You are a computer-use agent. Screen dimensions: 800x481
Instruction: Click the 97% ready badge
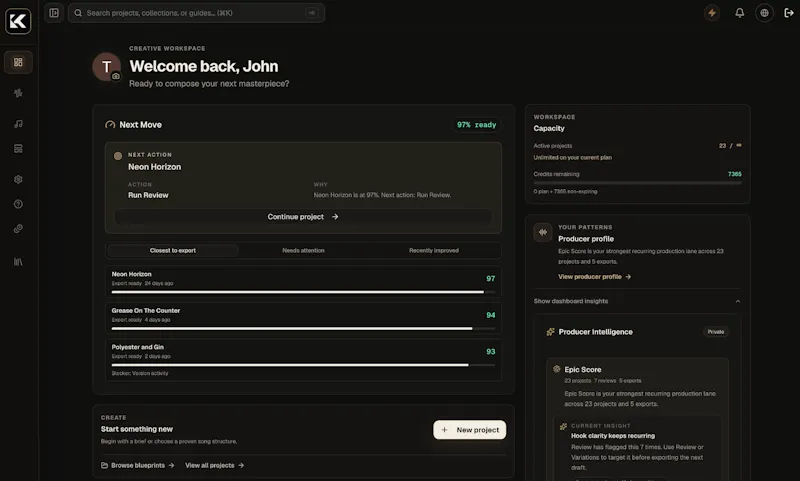coord(477,124)
